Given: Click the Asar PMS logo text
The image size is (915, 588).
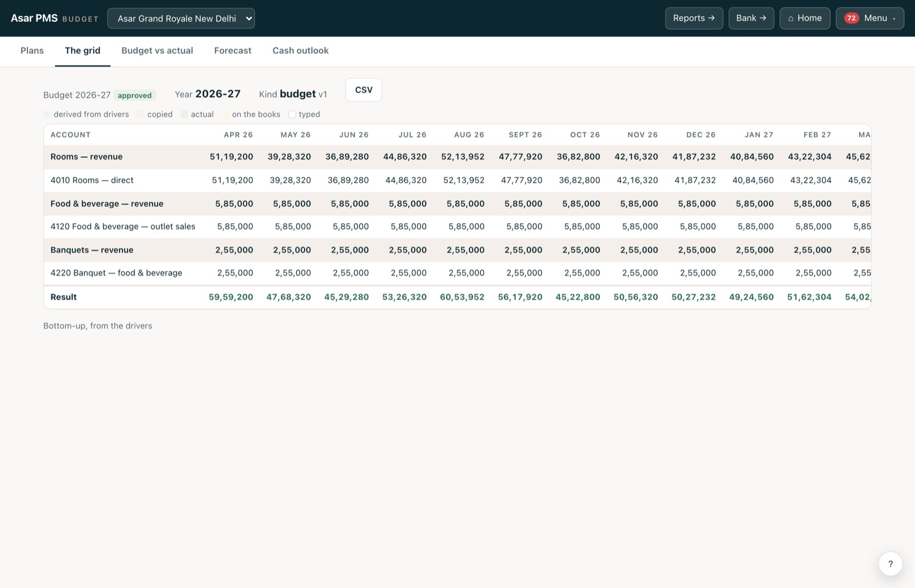Looking at the screenshot, I should (34, 18).
